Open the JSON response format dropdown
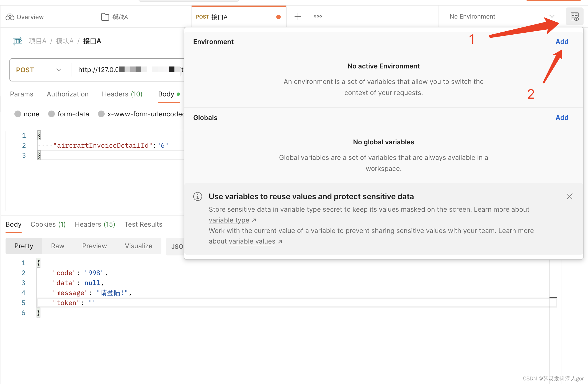588x384 pixels. point(176,247)
